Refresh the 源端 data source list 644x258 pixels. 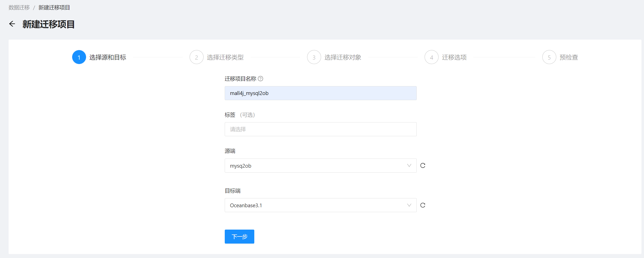click(x=423, y=165)
